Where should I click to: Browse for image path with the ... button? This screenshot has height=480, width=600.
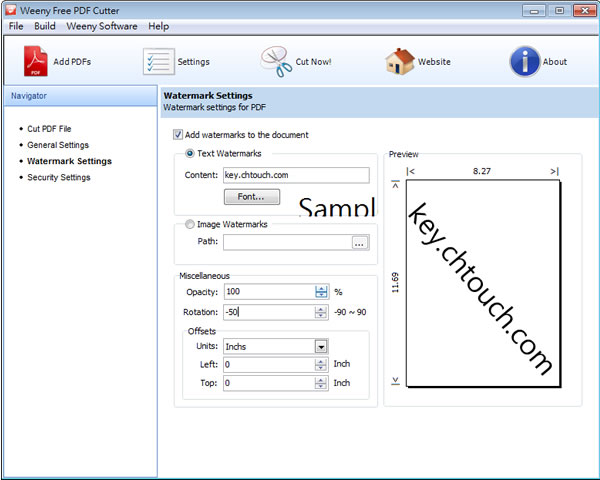(x=360, y=242)
